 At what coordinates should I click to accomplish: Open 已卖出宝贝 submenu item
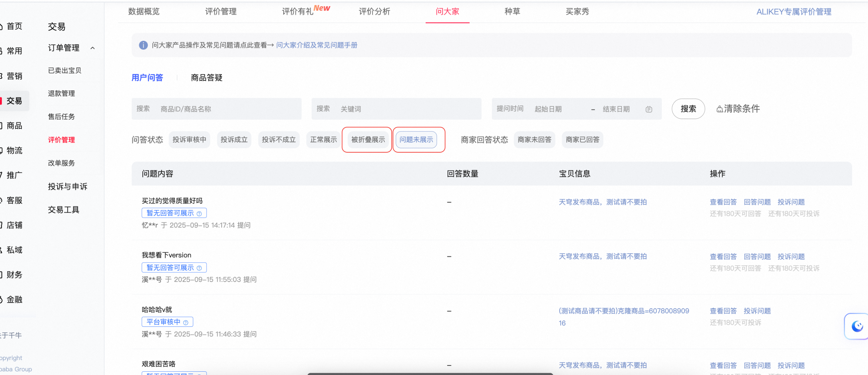[65, 70]
